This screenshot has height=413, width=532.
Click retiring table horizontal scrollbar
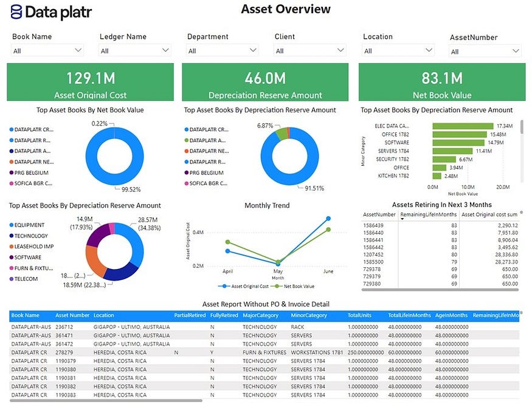[x=440, y=290]
